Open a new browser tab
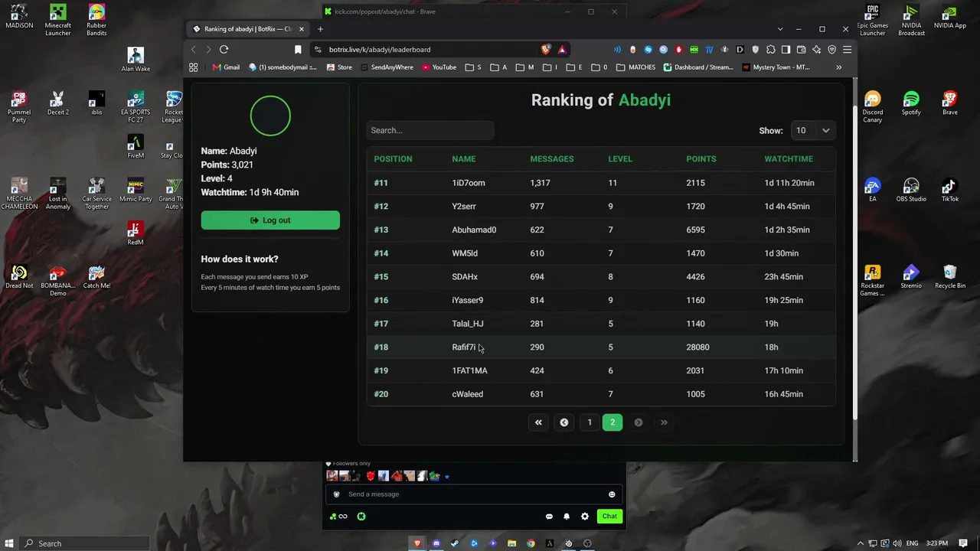The image size is (980, 551). coord(320,29)
